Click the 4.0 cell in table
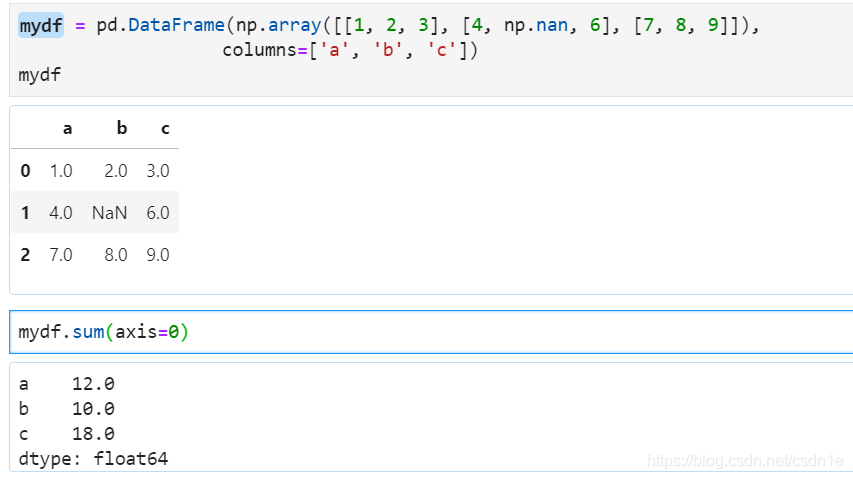Viewport: 853px width, 479px height. (x=61, y=213)
